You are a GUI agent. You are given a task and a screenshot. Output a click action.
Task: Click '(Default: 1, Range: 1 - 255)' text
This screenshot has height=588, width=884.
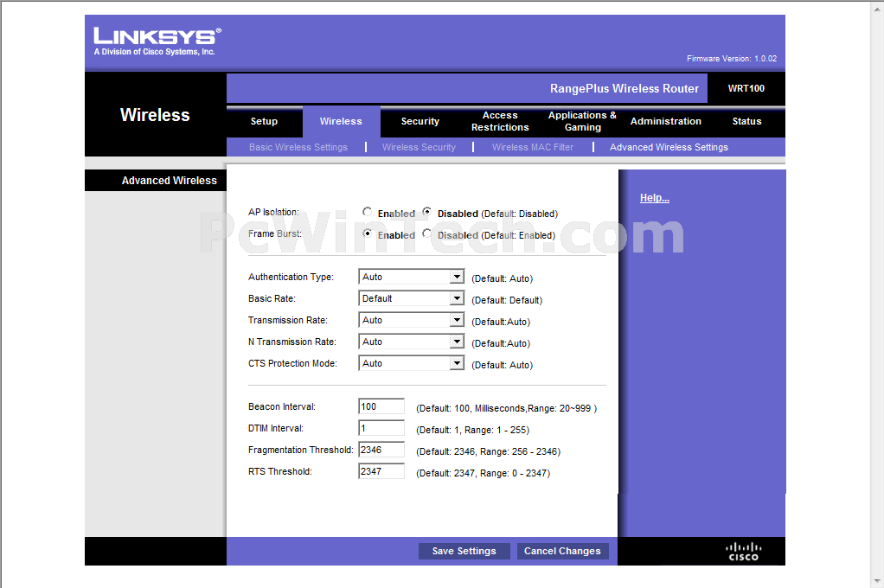coord(473,430)
